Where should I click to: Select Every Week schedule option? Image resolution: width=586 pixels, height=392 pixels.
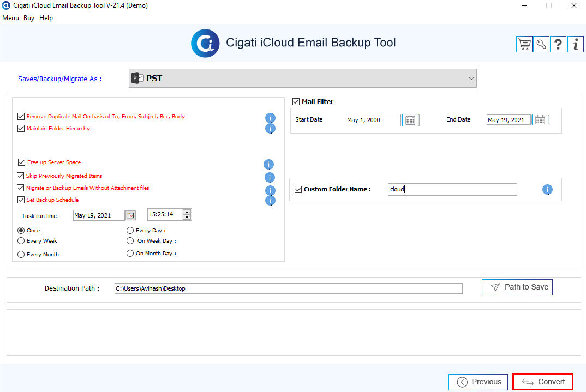[x=21, y=241]
